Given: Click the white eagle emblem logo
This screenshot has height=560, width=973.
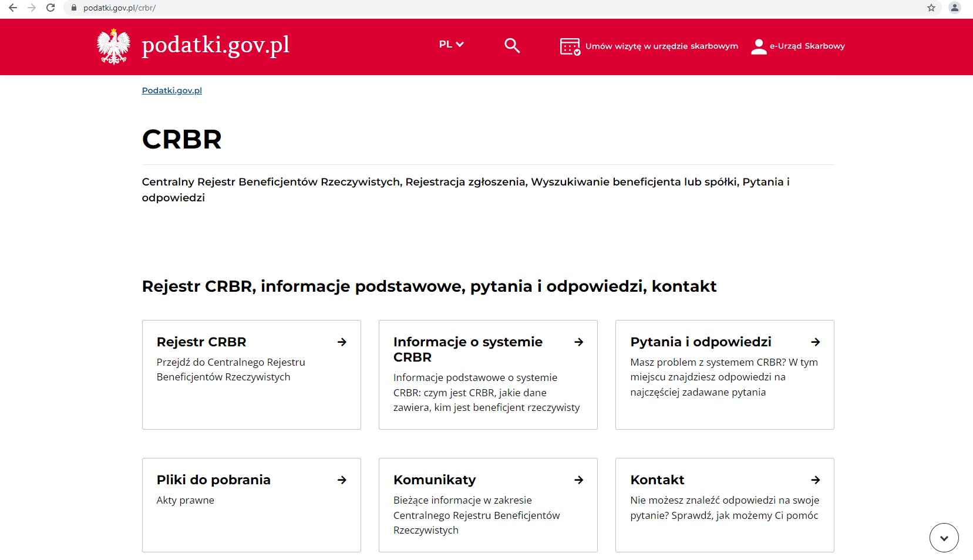Looking at the screenshot, I should pyautogui.click(x=113, y=46).
